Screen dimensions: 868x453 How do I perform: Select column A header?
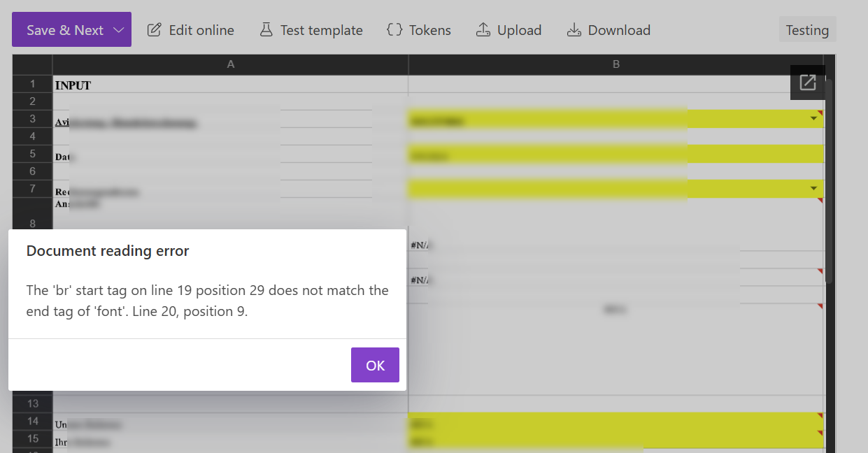click(231, 64)
